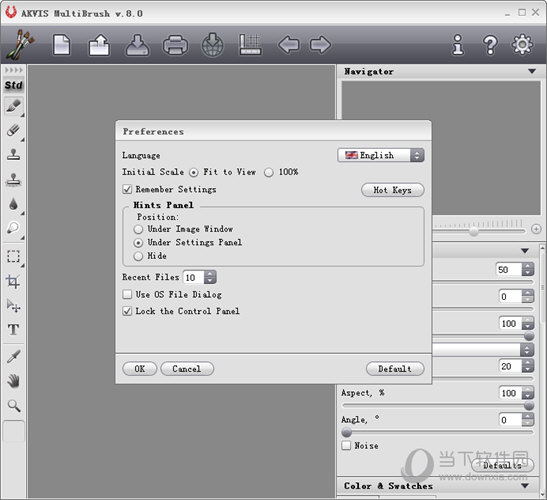The image size is (547, 500).
Task: Select the Dodge lightbulb tool
Action: (x=14, y=228)
